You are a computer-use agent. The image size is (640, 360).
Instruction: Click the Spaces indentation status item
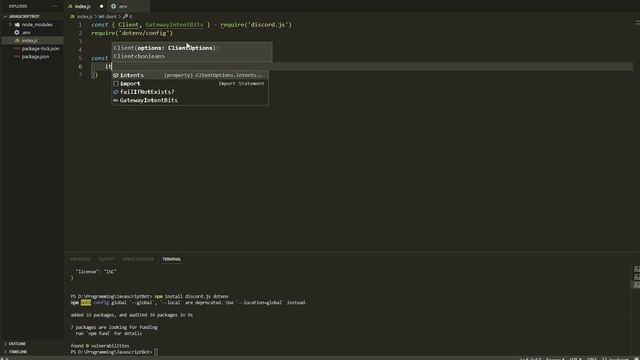555,358
